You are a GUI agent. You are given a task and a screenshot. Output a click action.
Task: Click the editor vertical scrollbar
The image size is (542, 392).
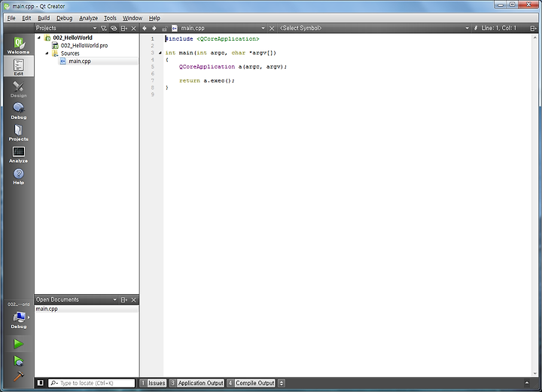pyautogui.click(x=534, y=205)
